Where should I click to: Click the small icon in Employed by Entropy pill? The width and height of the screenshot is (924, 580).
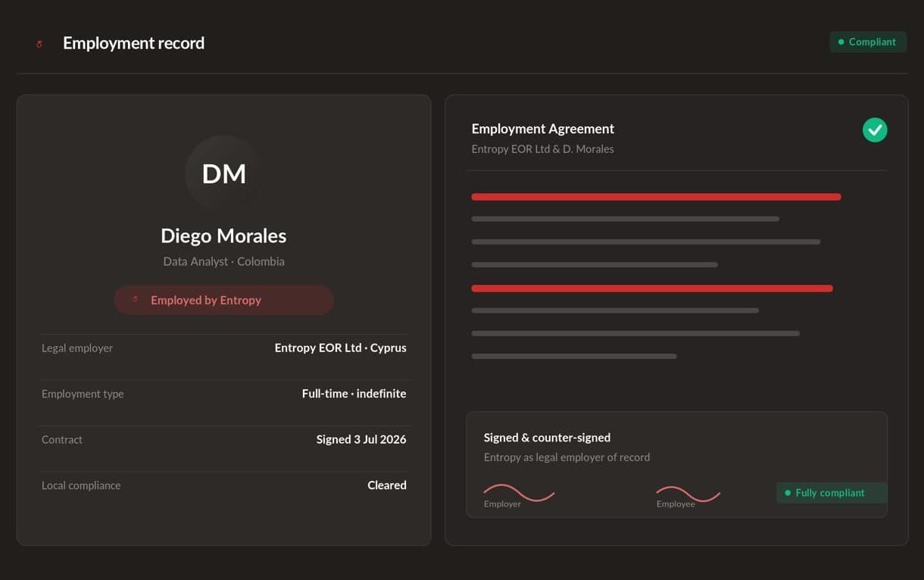[x=136, y=300]
